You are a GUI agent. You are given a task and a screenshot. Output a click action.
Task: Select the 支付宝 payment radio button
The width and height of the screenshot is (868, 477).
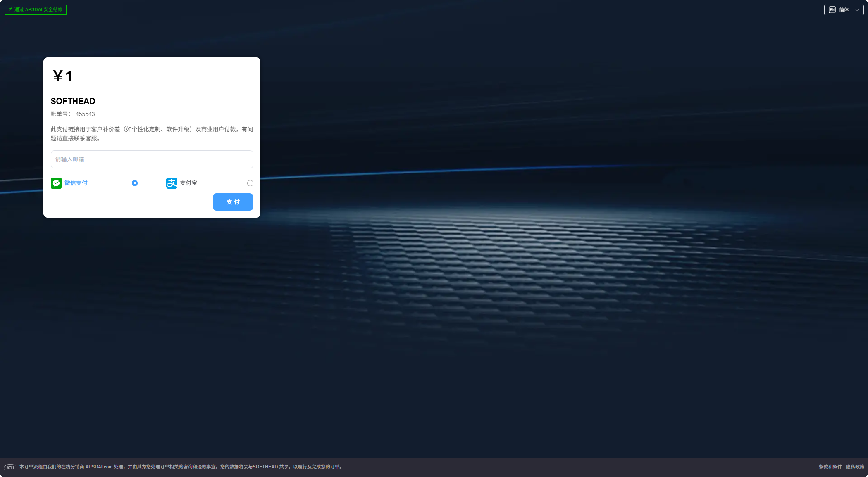click(x=250, y=183)
